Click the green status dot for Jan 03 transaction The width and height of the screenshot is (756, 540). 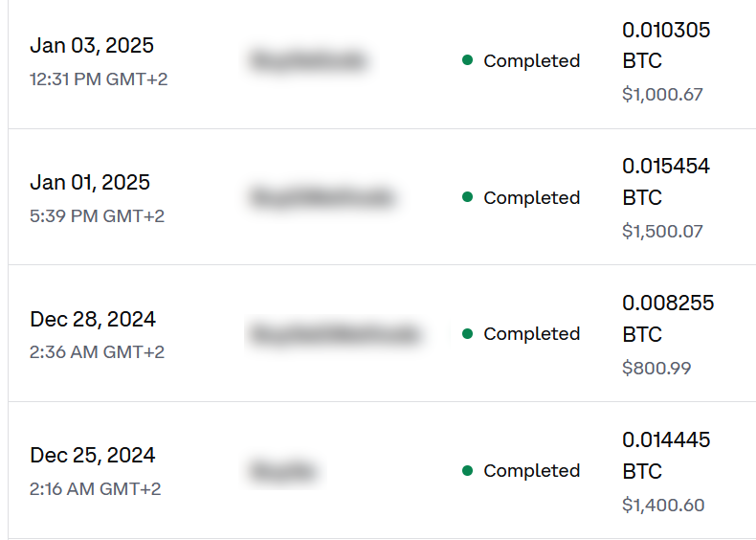pyautogui.click(x=467, y=60)
